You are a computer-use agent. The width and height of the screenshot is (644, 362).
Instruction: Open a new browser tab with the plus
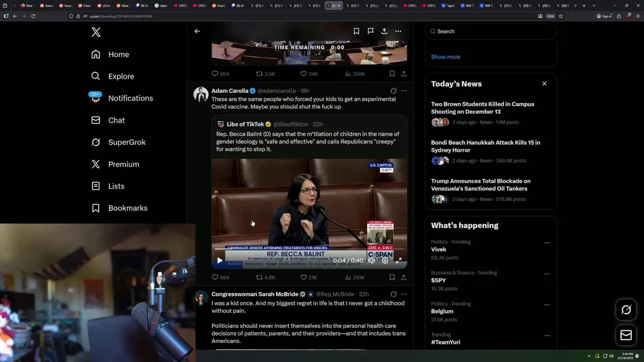click(584, 6)
